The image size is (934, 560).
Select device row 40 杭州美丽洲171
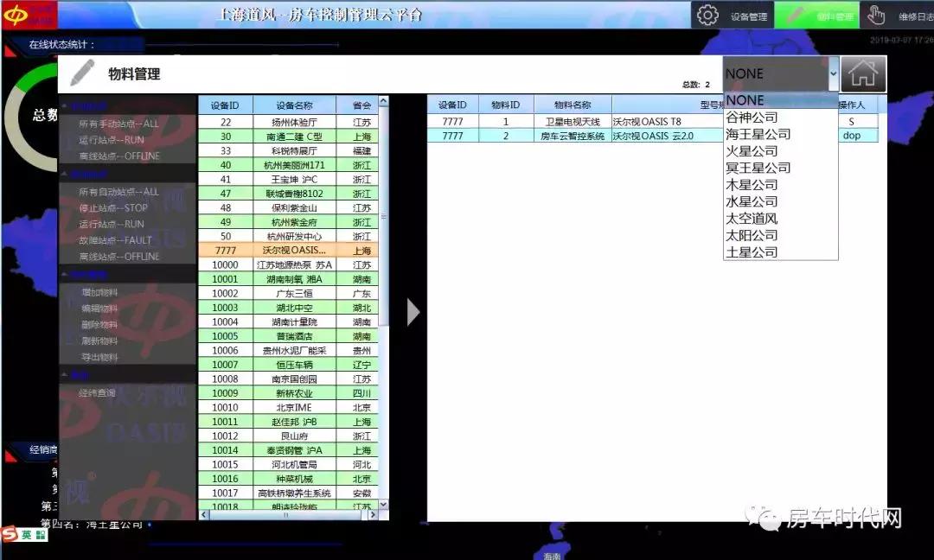click(288, 165)
